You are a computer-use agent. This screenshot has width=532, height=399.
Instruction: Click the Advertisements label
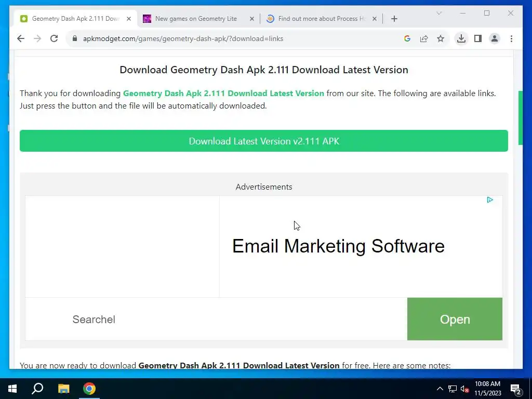263,187
